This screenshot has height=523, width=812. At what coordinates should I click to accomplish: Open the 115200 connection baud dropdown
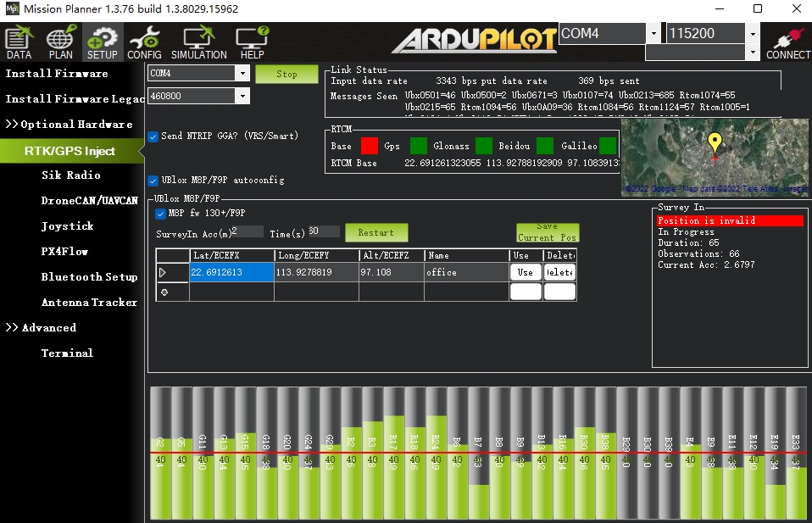coord(753,34)
